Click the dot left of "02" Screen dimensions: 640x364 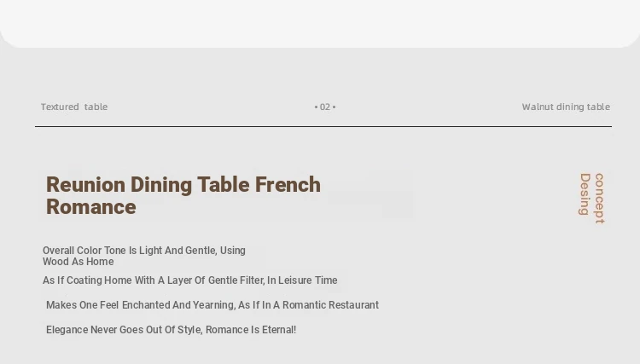[x=316, y=107]
